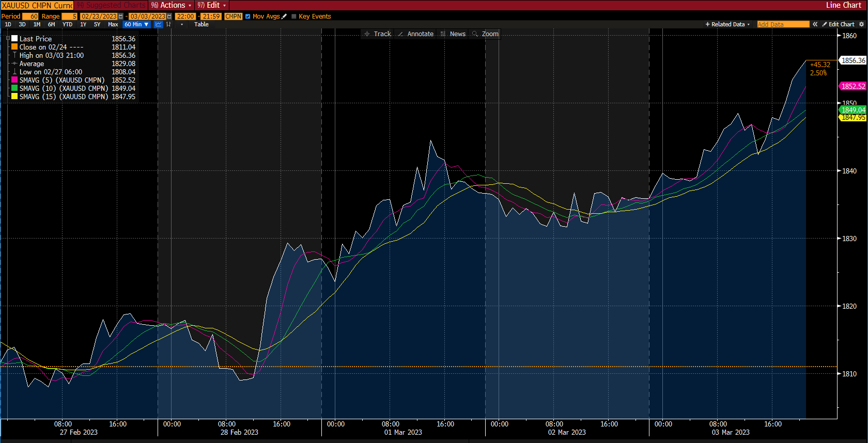Switch to the bar chart type icon
868x443 pixels.
point(168,24)
